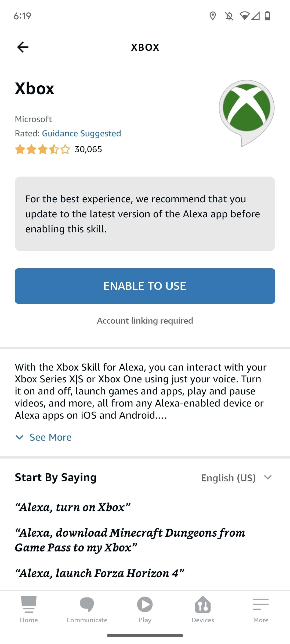
Task: Tap the example phrase Alexa, turn on Xbox
Action: [73, 507]
